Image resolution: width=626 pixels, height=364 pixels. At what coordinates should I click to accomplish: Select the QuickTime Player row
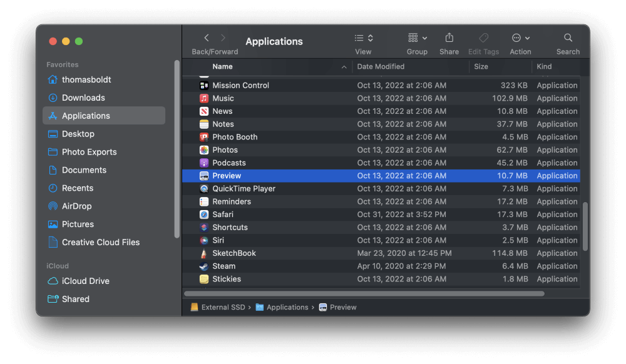click(282, 188)
